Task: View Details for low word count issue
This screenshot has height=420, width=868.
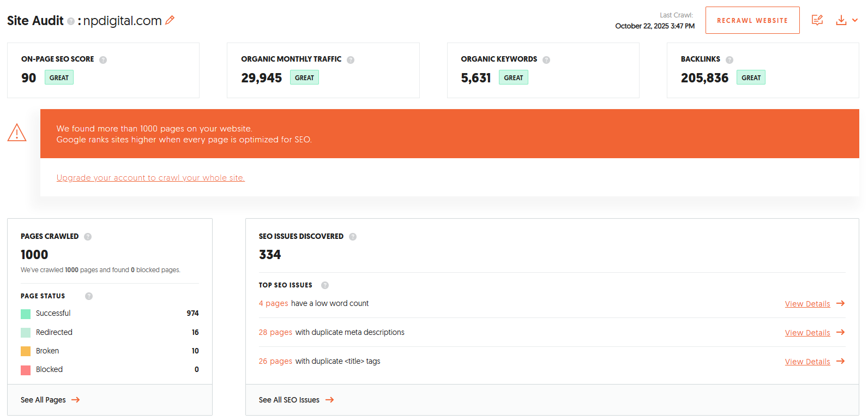Action: point(807,304)
